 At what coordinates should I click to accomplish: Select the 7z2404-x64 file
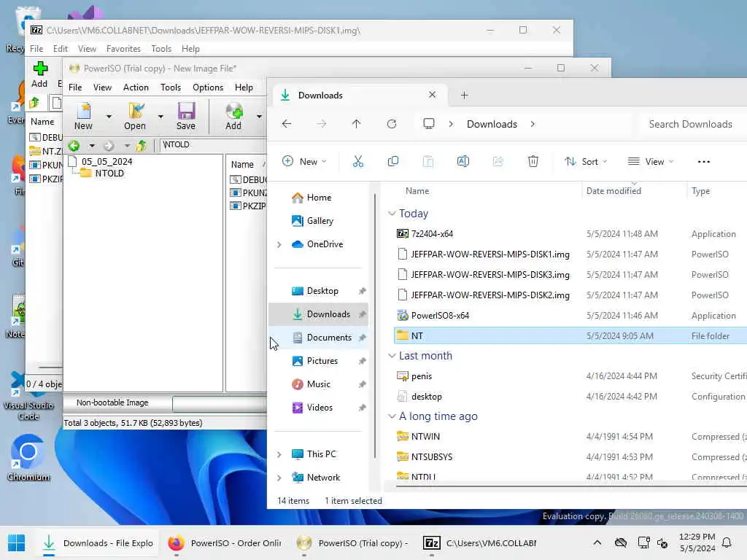coord(432,234)
